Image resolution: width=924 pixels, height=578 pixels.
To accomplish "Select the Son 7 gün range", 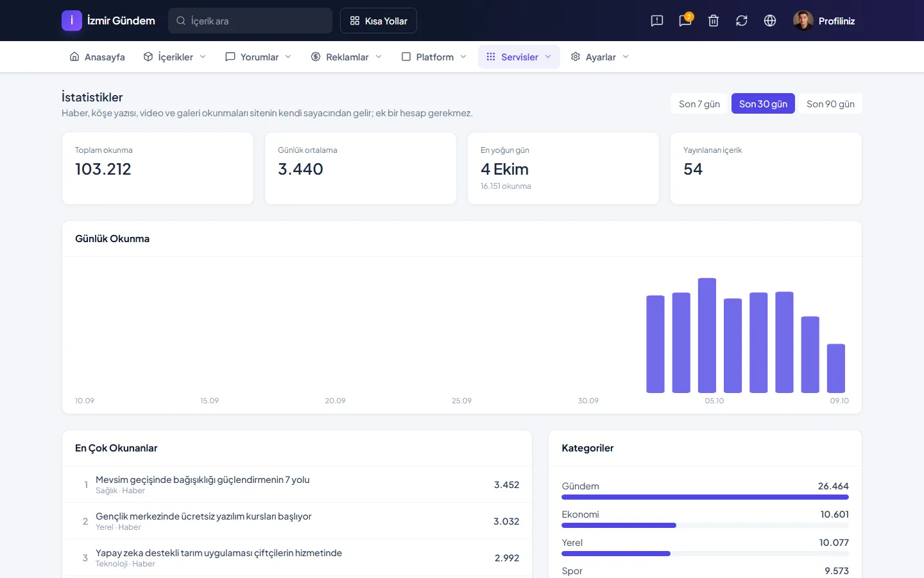I will [699, 104].
